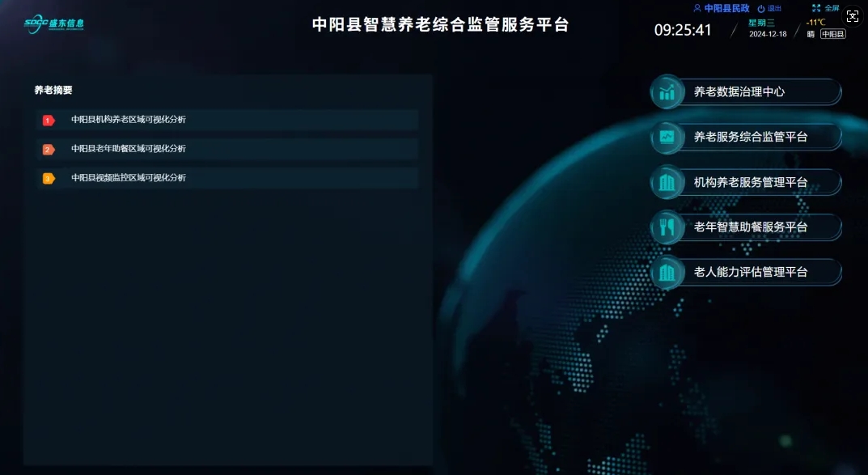This screenshot has height=475, width=868.
Task: Open 机构养老服务管理平台
Action: 746,182
